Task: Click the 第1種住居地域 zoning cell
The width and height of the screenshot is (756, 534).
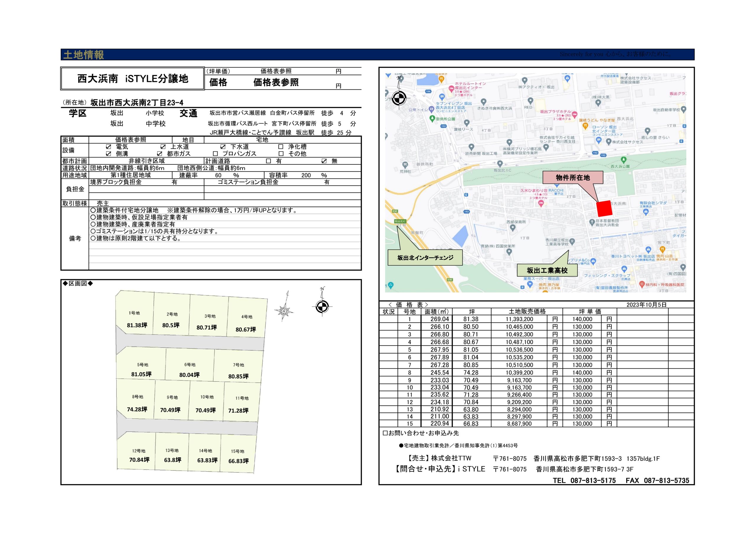Action: point(131,175)
